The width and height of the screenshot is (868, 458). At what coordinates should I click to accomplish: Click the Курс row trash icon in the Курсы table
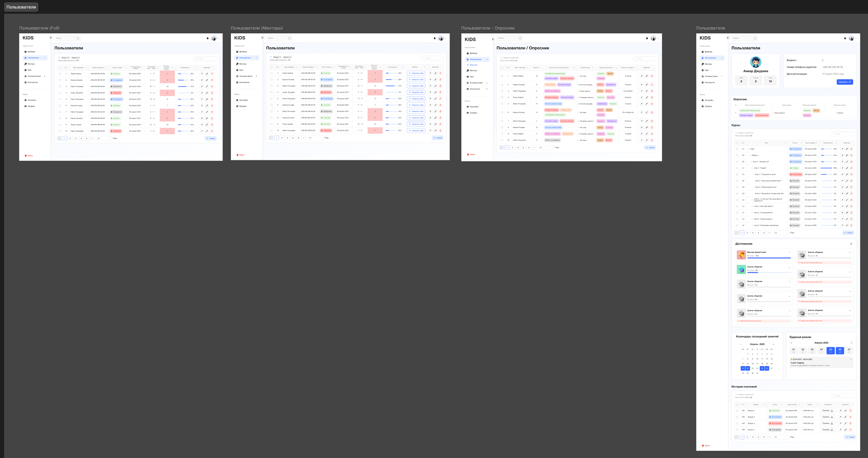[x=851, y=149]
